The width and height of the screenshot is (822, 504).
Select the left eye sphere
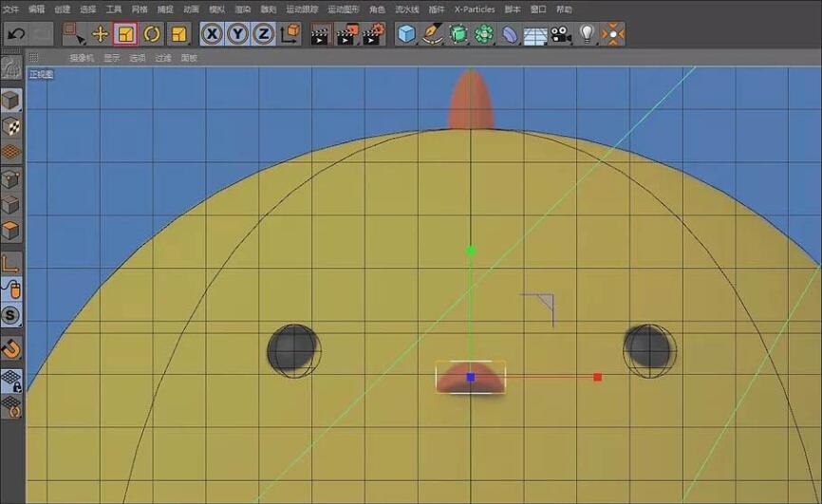(x=294, y=350)
